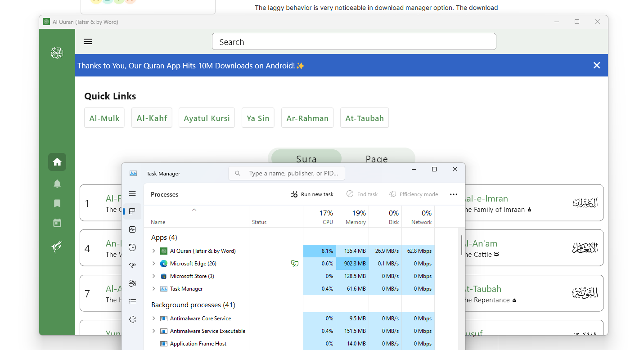This screenshot has height=350, width=644.
Task: Open the Home icon in Quran sidebar
Action: (x=57, y=162)
